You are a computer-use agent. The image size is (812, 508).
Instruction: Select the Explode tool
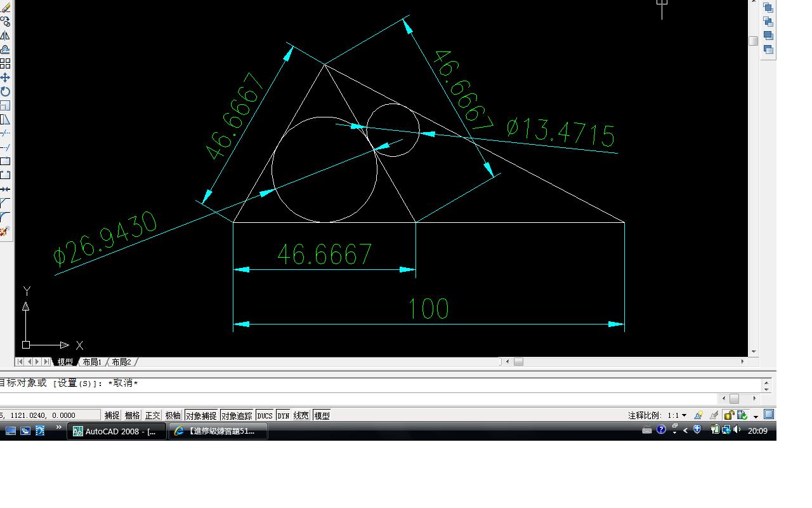point(5,231)
